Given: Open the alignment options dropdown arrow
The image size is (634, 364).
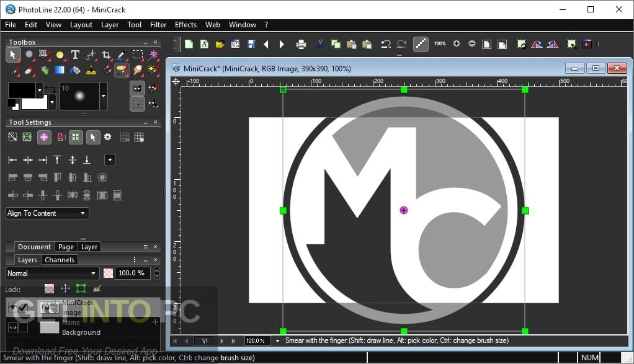Looking at the screenshot, I should click(x=110, y=160).
